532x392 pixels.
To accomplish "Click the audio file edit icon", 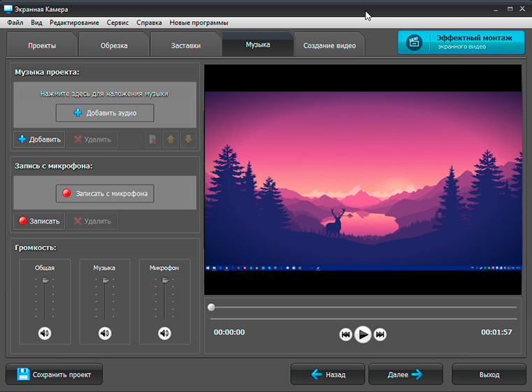I will pyautogui.click(x=152, y=139).
